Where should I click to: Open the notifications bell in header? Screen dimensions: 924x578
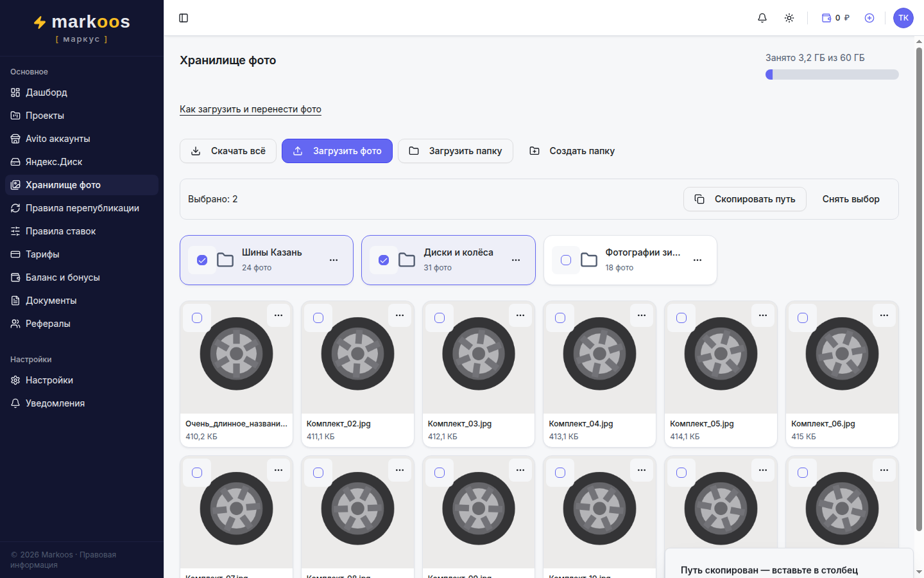[x=762, y=18]
